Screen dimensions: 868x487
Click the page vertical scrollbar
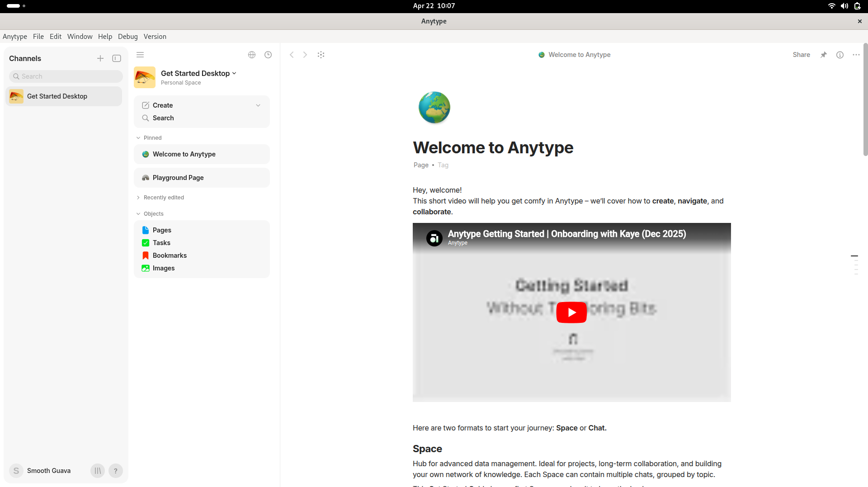coord(865,99)
